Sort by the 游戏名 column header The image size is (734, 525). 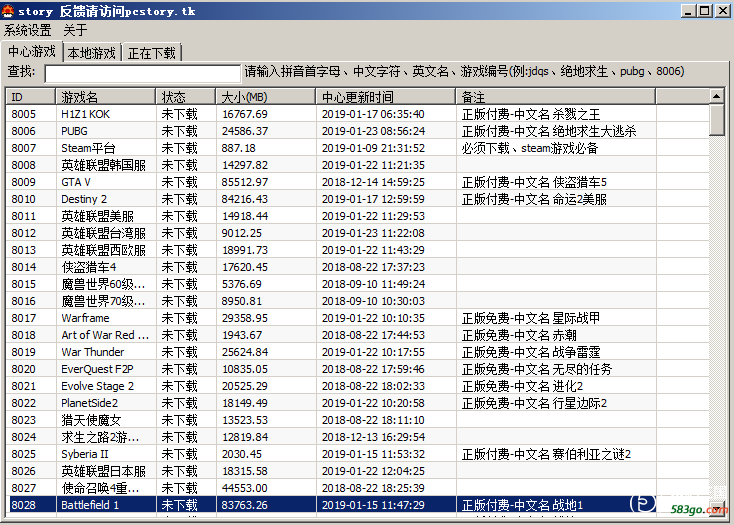[x=105, y=97]
